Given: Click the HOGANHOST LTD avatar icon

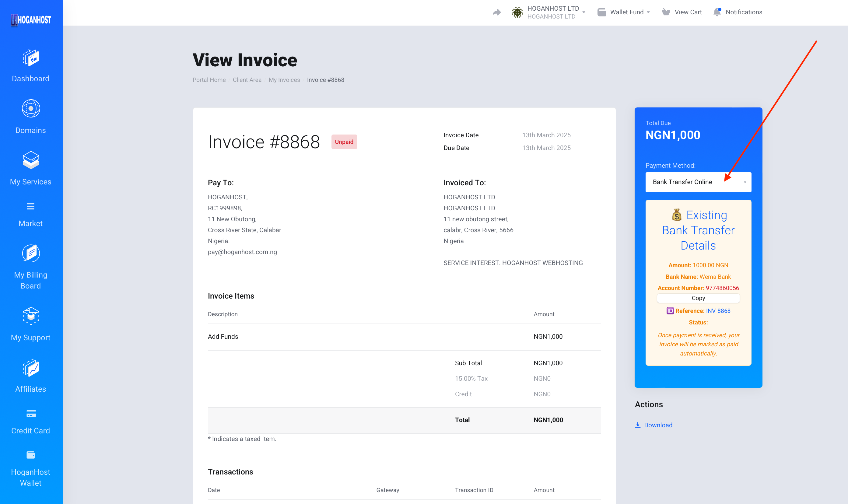Looking at the screenshot, I should 517,12.
